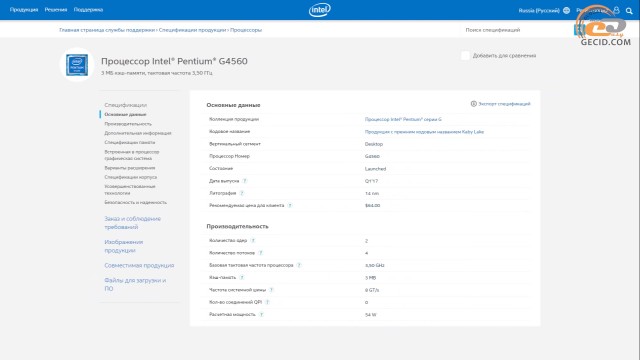Image resolution: width=640 pixels, height=360 pixels.
Task: Click the 3 MB cache value
Action: click(370, 278)
